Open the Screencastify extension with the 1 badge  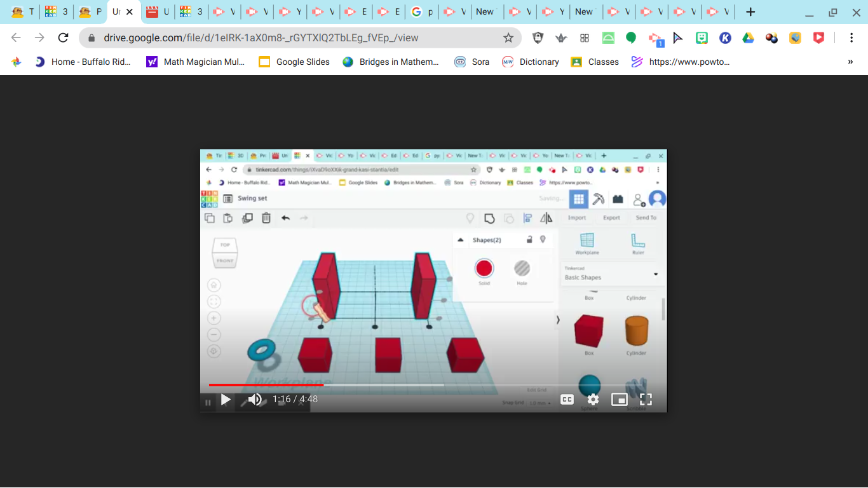(x=655, y=39)
